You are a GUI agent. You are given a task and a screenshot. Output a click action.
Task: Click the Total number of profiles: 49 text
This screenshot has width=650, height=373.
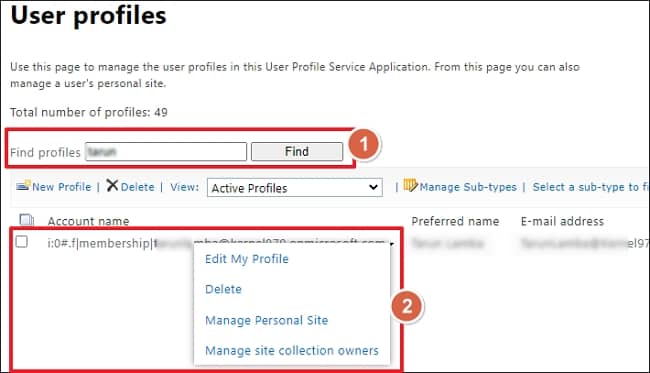point(89,112)
